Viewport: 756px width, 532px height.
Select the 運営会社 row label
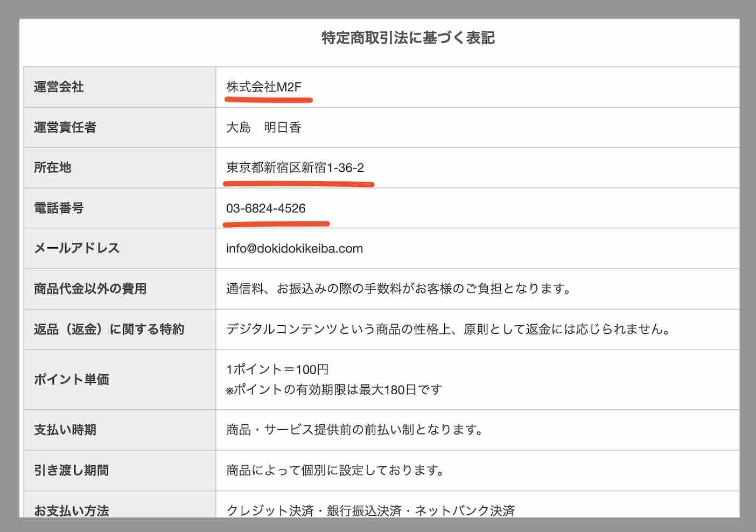(x=58, y=87)
